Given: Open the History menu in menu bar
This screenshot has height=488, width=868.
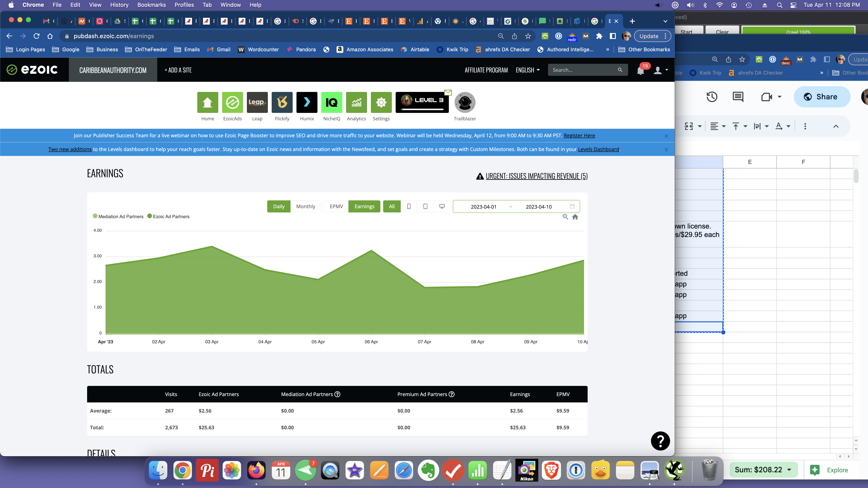Looking at the screenshot, I should [x=119, y=5].
